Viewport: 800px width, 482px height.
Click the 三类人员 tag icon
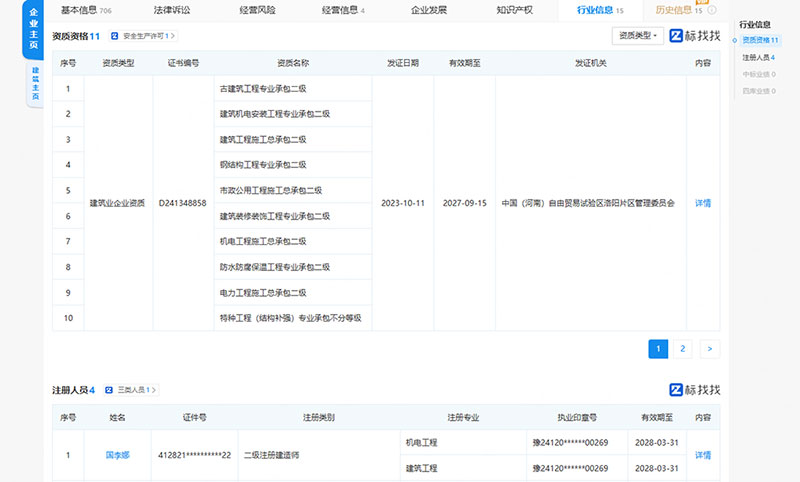[x=110, y=390]
